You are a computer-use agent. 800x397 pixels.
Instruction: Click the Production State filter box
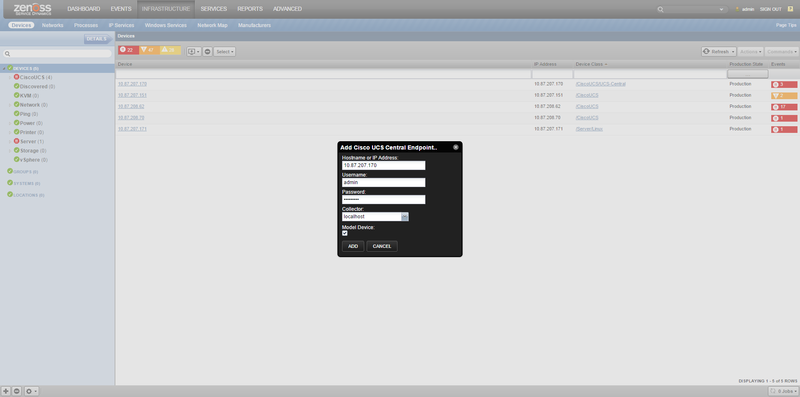(747, 75)
